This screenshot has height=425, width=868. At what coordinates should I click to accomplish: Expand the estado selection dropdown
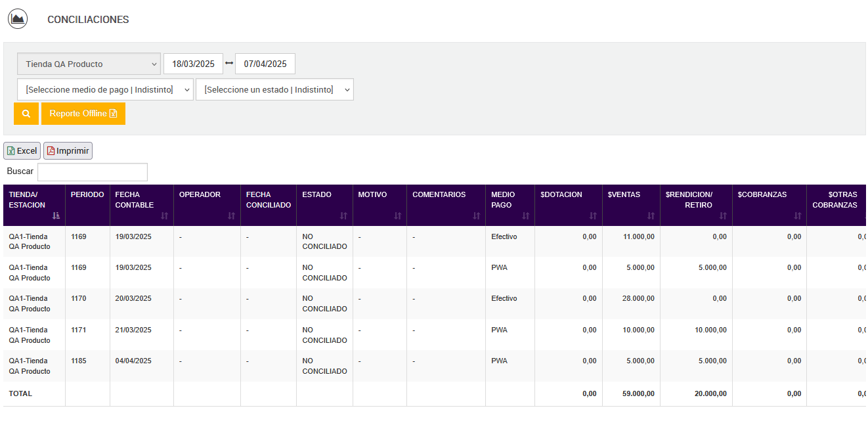coord(274,90)
